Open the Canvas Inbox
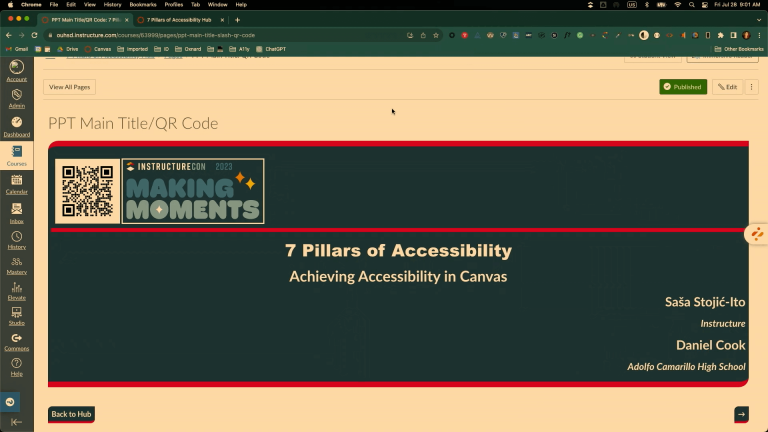 pyautogui.click(x=17, y=213)
